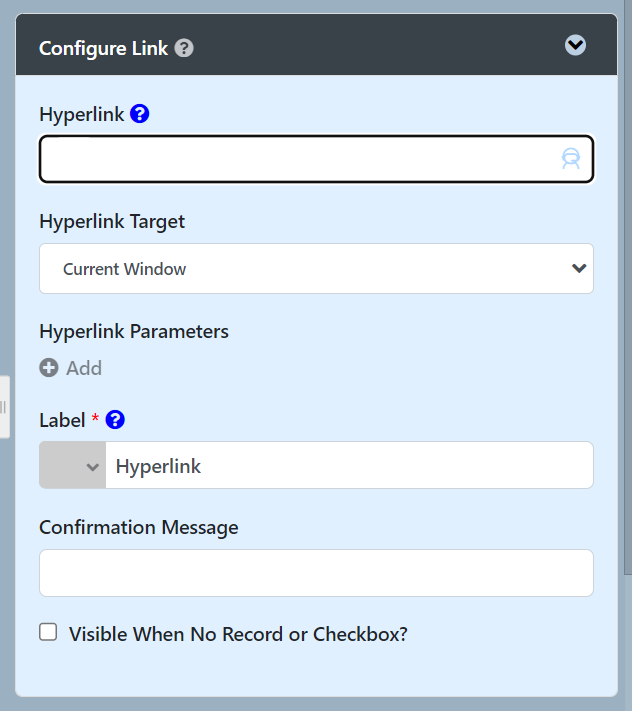Enable Visible When No Record or Checkbox
This screenshot has height=711, width=632.
tap(48, 632)
